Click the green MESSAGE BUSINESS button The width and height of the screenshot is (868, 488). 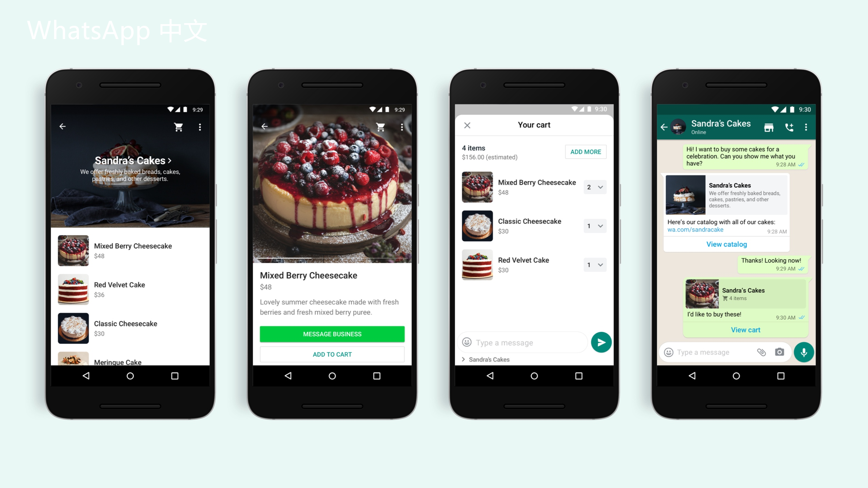click(x=332, y=334)
